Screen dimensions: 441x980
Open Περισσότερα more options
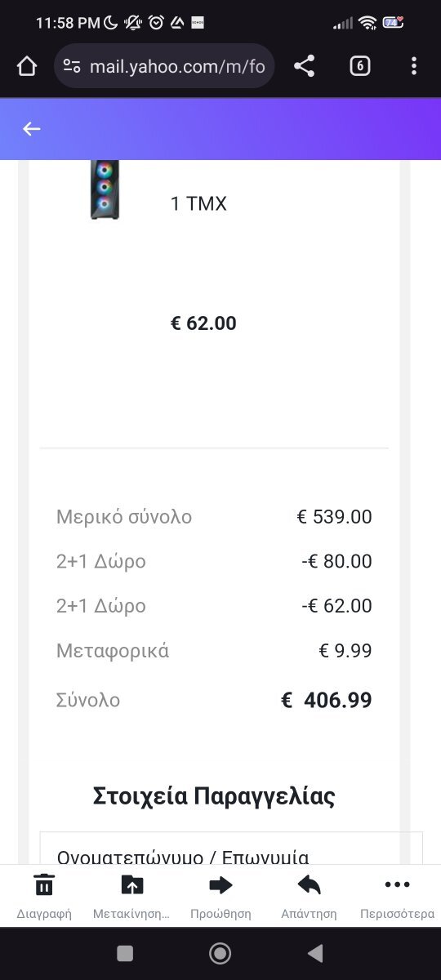pyautogui.click(x=397, y=896)
